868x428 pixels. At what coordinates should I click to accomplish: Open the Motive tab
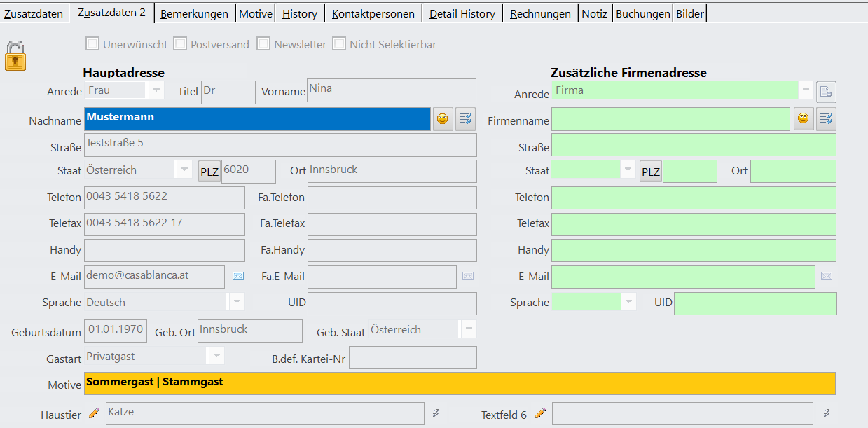point(256,14)
